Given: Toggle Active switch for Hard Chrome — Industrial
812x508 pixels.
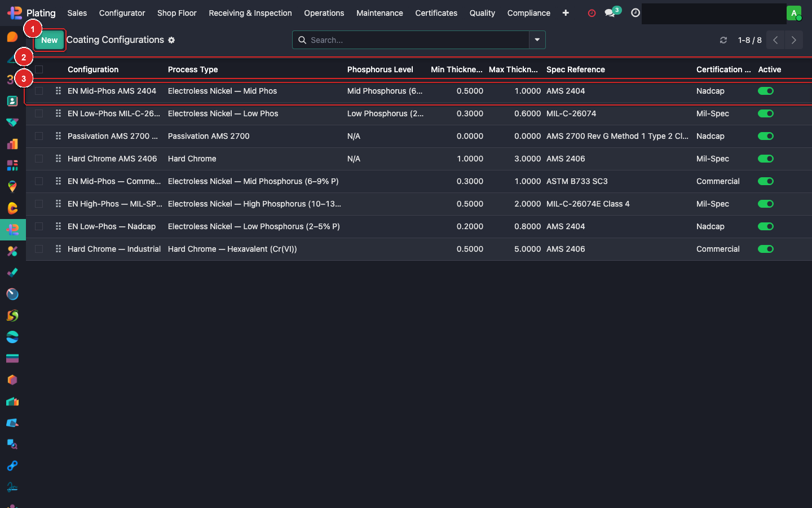Looking at the screenshot, I should point(765,249).
